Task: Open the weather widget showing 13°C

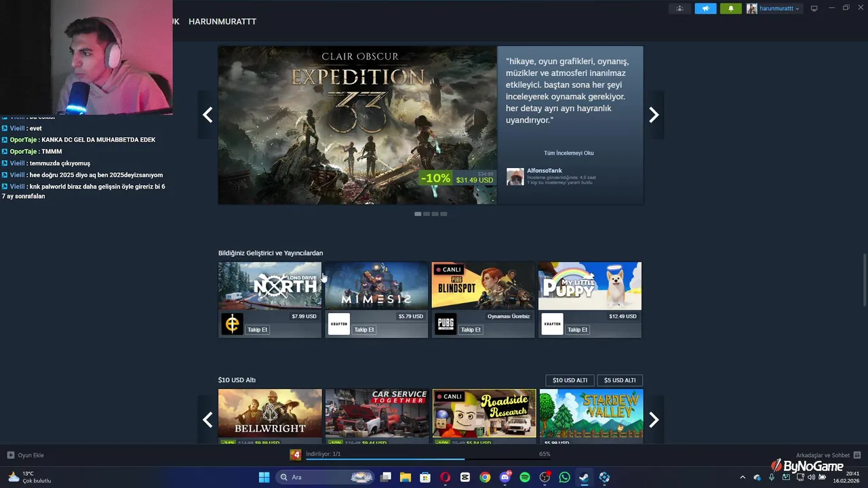Action: (29, 477)
